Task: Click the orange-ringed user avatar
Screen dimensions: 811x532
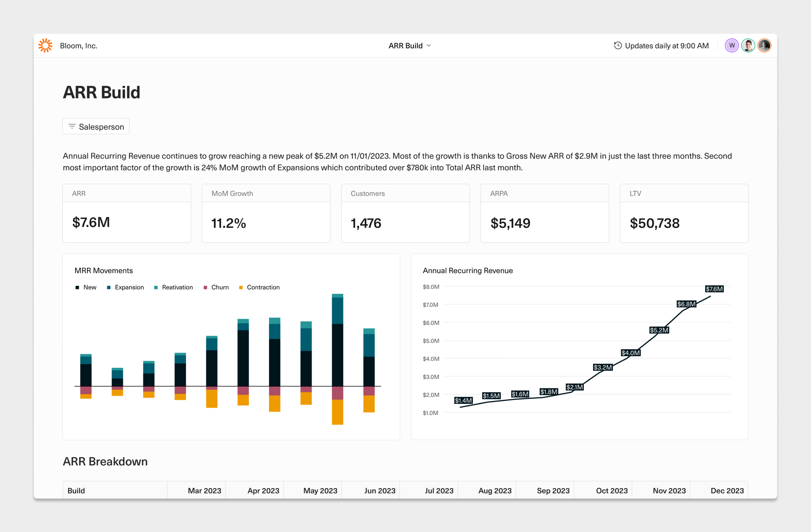Action: coord(764,46)
